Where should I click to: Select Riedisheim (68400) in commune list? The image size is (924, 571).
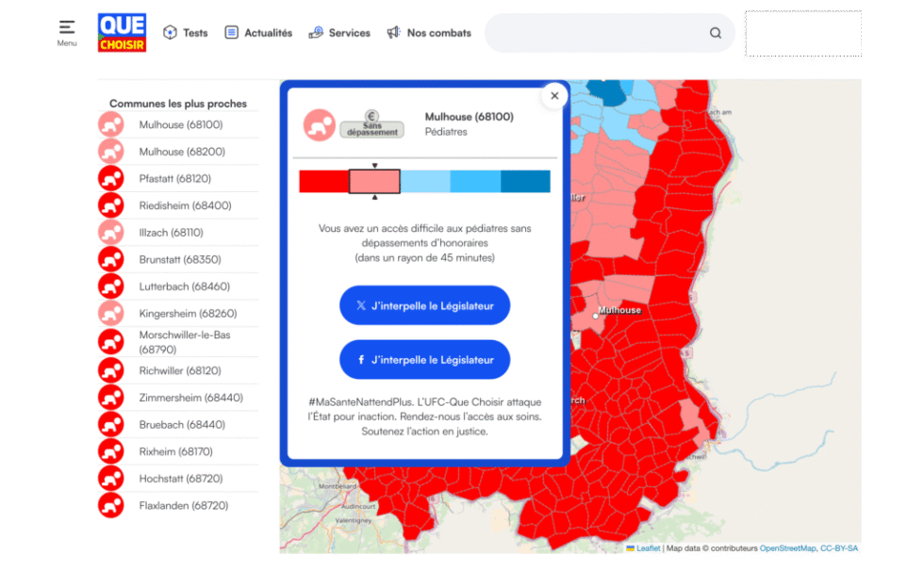coord(185,205)
